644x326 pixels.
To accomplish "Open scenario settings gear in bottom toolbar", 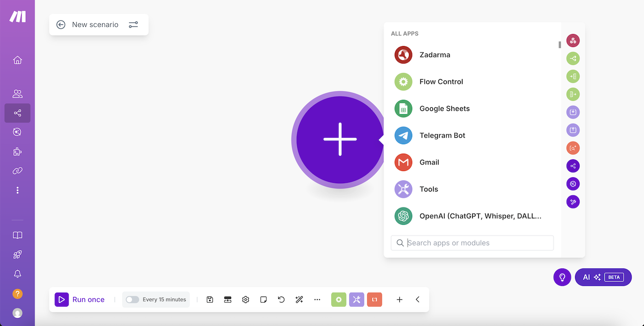I will (x=246, y=300).
